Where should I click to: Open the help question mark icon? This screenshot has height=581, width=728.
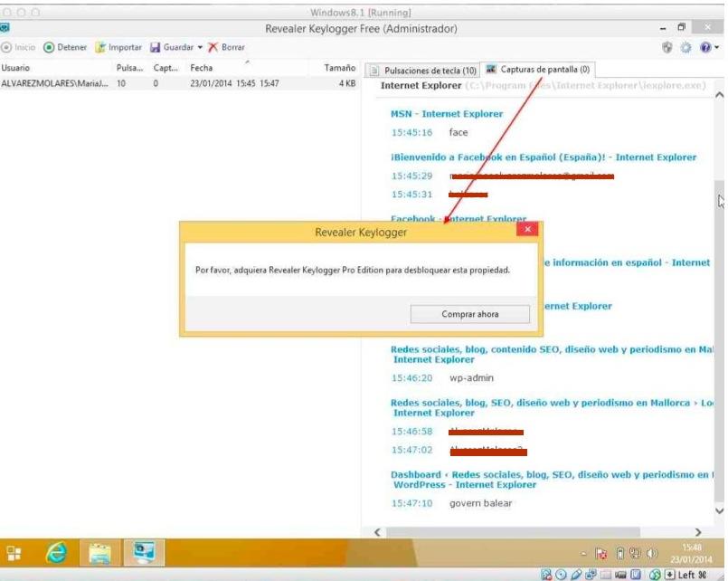point(705,48)
